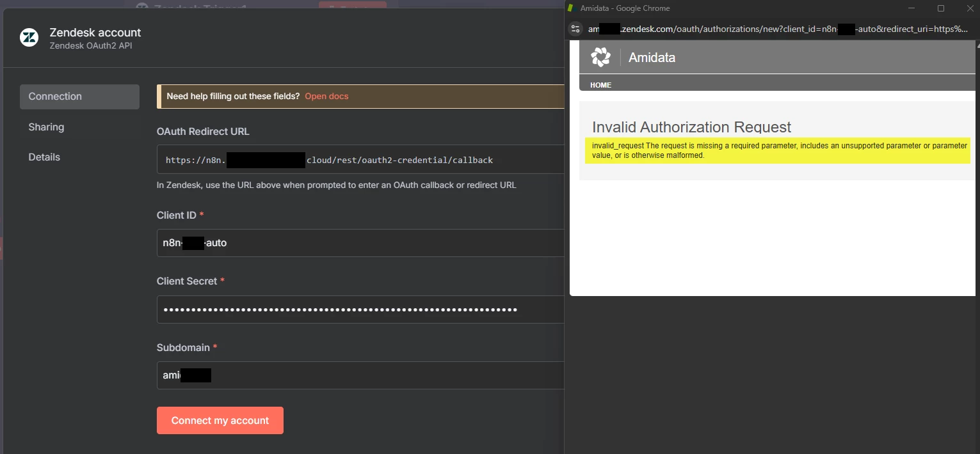Click the OAuth Redirect URL label

point(203,132)
